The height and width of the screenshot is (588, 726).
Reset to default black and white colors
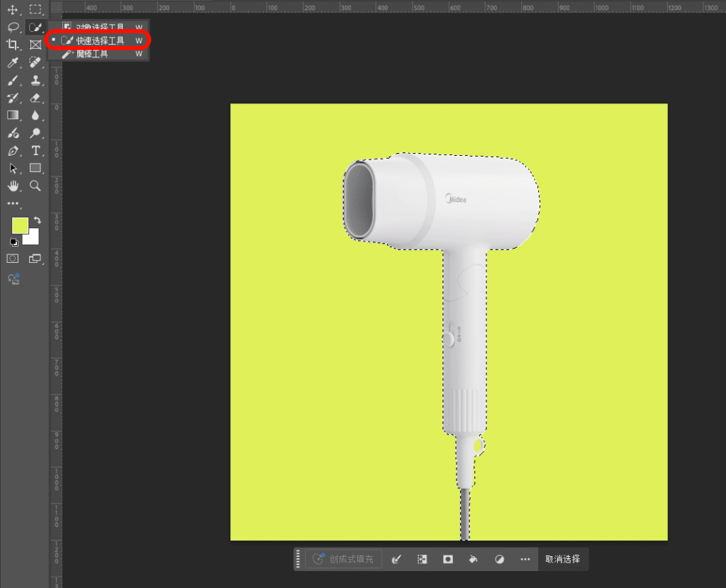click(15, 242)
